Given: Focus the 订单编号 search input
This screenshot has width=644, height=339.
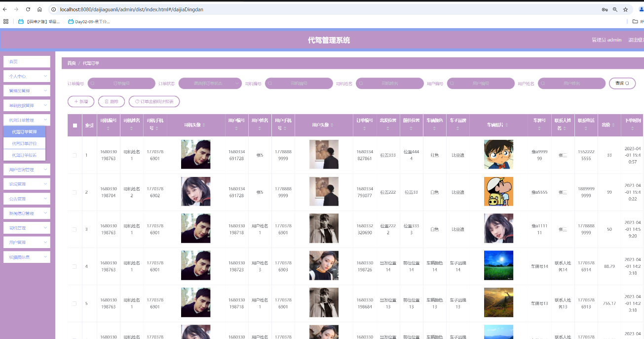Looking at the screenshot, I should coord(121,84).
